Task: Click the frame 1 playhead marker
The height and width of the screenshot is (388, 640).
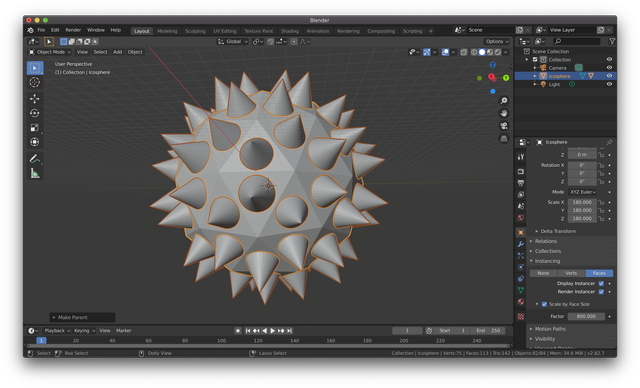Action: (x=41, y=341)
